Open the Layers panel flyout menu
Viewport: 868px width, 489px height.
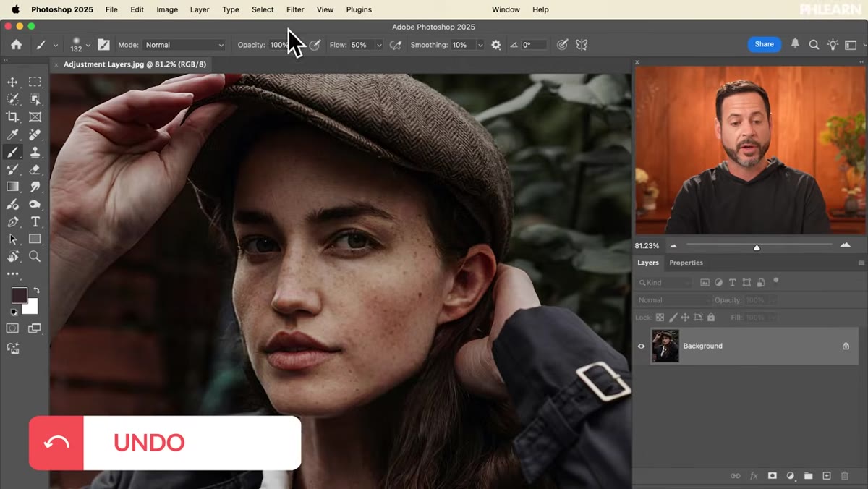861,263
